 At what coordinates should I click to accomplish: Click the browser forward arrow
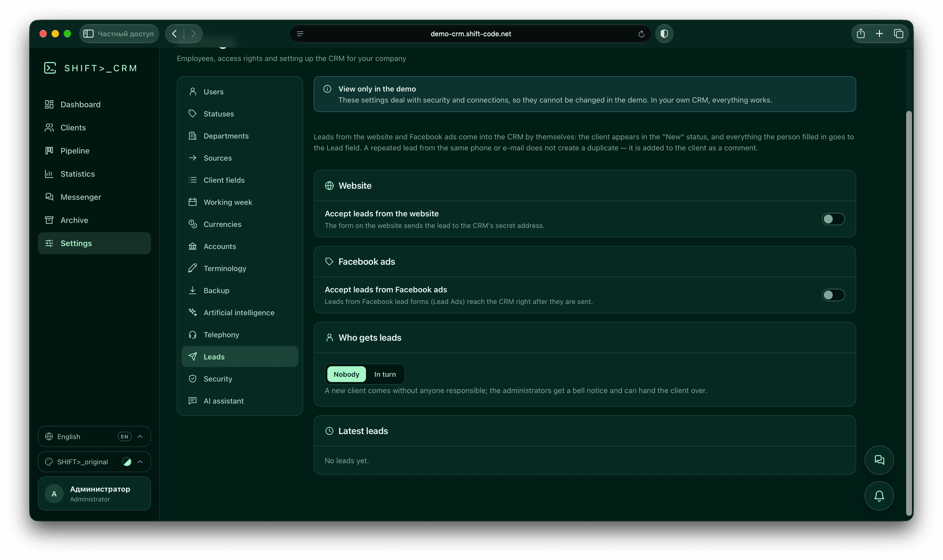tap(193, 34)
